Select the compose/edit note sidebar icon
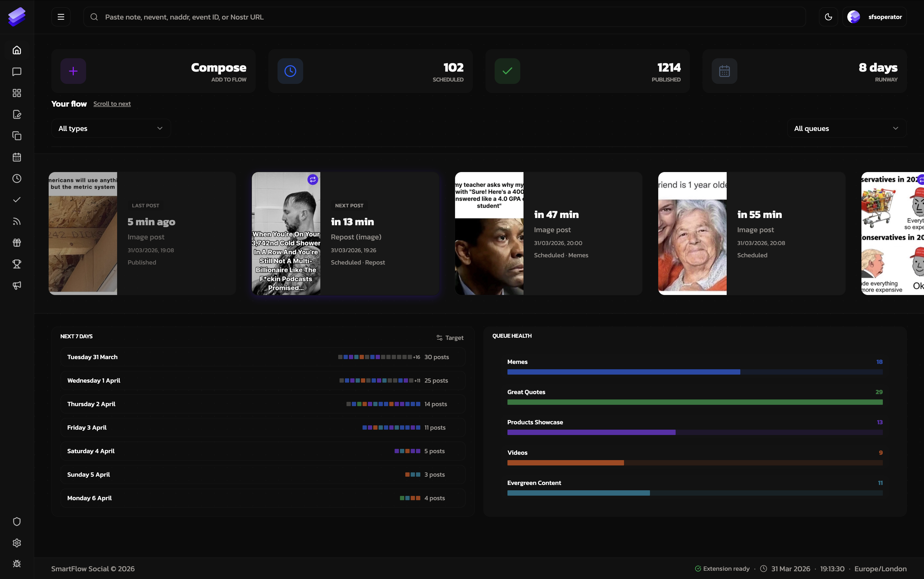The height and width of the screenshot is (579, 924). pyautogui.click(x=17, y=114)
